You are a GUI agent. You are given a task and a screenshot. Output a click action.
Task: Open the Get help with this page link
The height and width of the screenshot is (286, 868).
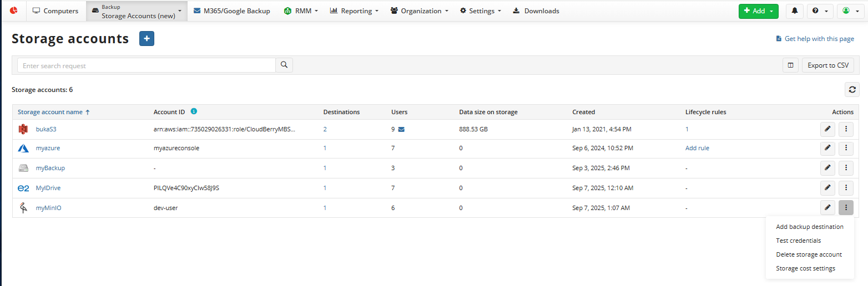815,39
